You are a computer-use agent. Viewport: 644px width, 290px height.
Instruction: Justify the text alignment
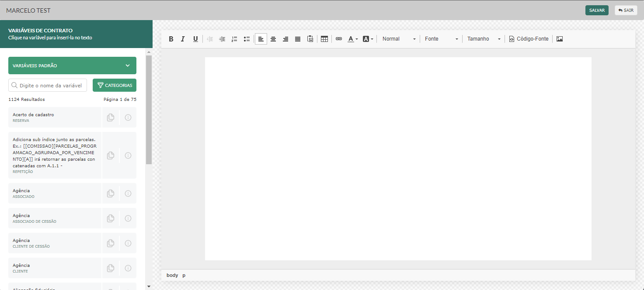pos(298,39)
